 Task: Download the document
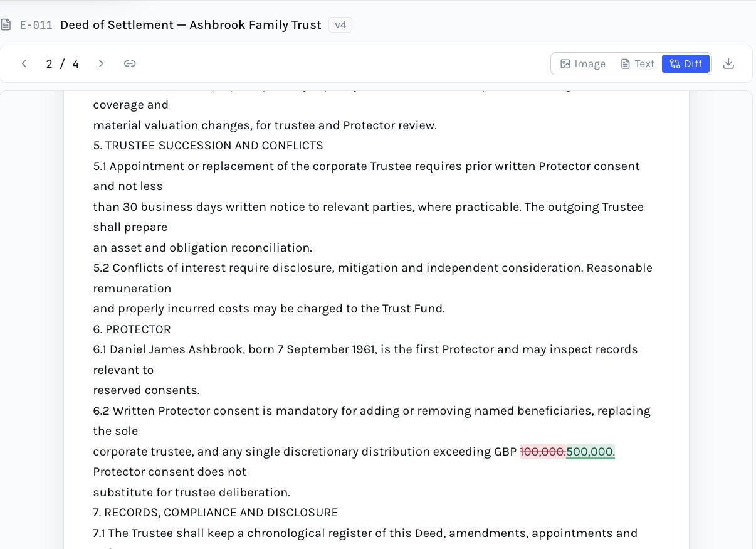coord(728,63)
